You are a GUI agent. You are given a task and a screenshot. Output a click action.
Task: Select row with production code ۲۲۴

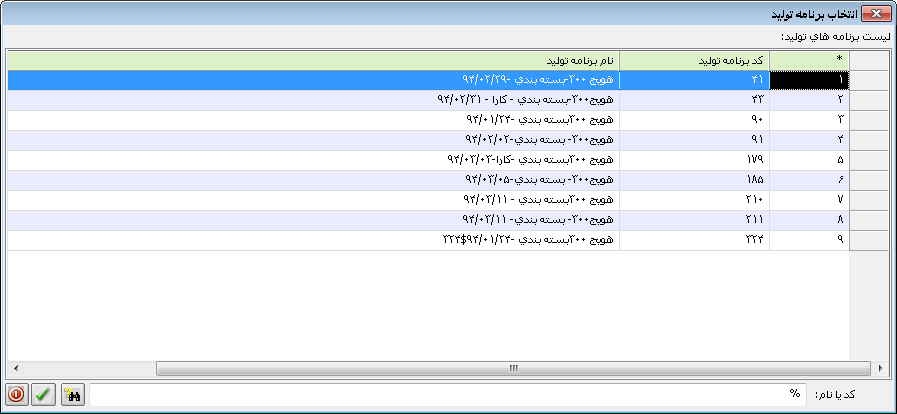[x=694, y=240]
